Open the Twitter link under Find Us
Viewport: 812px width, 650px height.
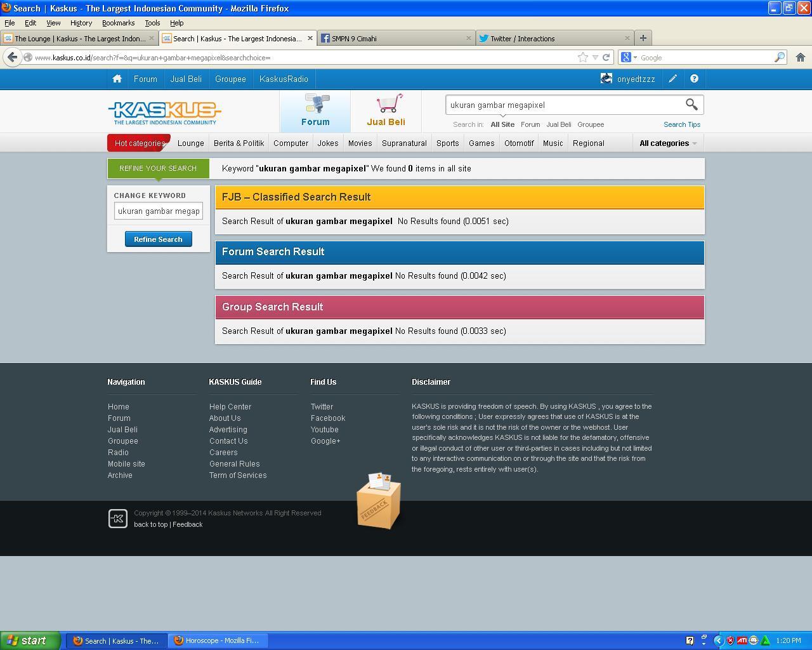(322, 407)
